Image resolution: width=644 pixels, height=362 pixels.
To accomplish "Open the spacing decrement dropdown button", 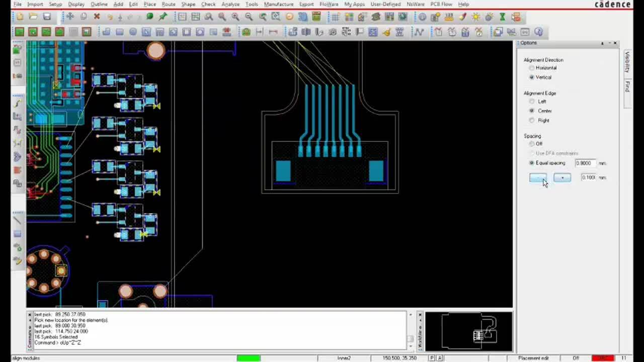I will (x=562, y=177).
